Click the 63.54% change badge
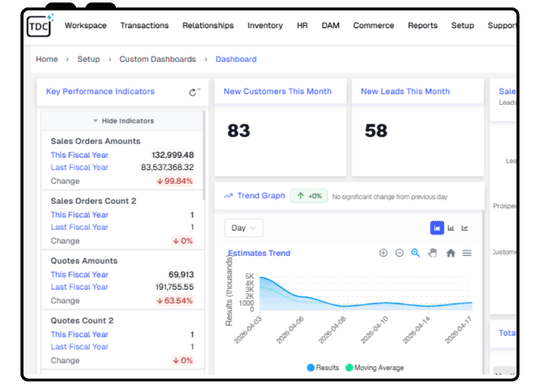540x384 pixels. [175, 301]
